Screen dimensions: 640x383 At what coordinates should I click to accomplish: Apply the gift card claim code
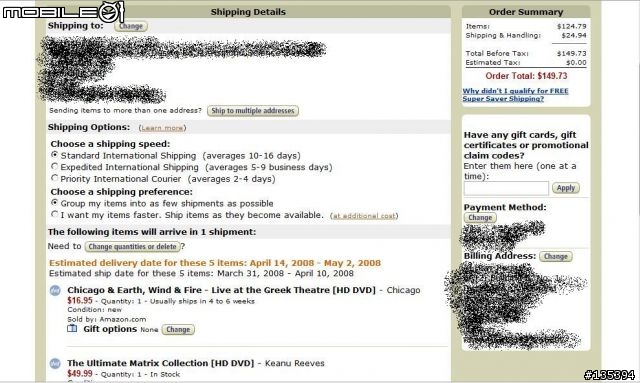(566, 188)
